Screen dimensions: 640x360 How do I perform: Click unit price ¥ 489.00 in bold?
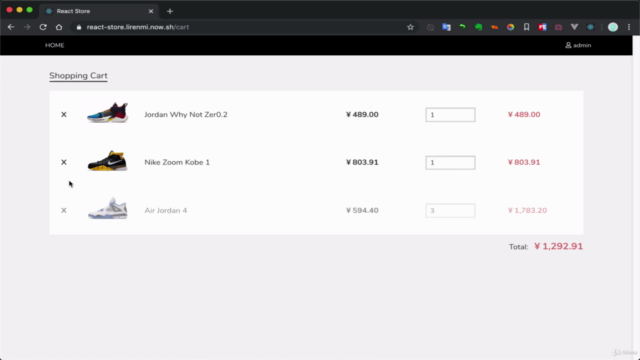362,115
